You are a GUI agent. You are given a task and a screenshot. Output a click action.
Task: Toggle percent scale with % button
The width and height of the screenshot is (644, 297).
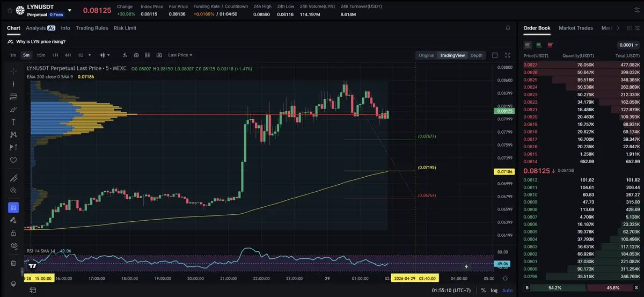coord(483,291)
